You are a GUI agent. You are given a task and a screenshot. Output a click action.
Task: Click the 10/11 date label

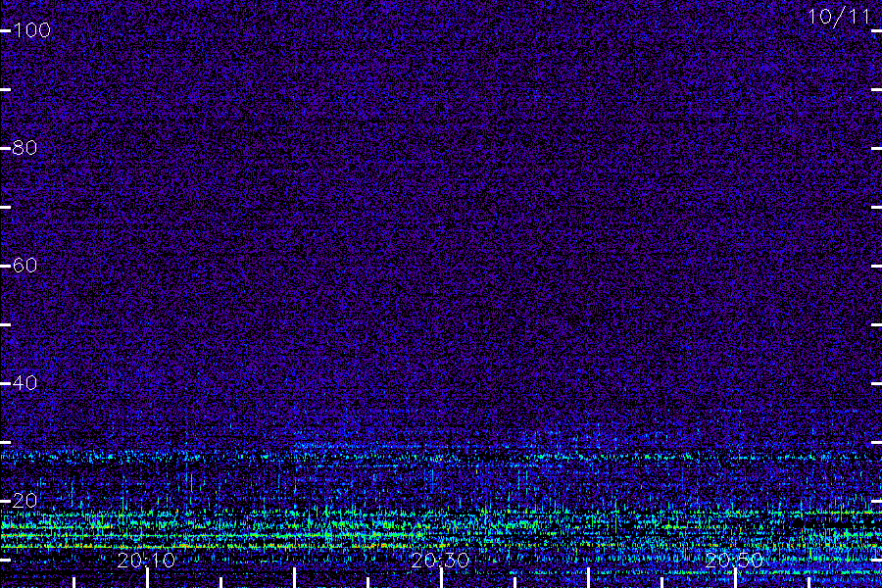coord(839,17)
